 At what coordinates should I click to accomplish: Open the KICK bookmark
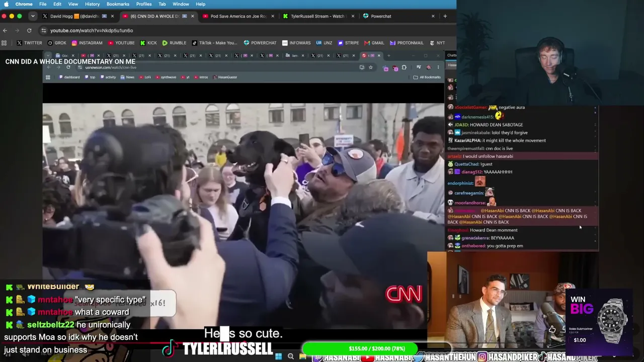pyautogui.click(x=148, y=43)
